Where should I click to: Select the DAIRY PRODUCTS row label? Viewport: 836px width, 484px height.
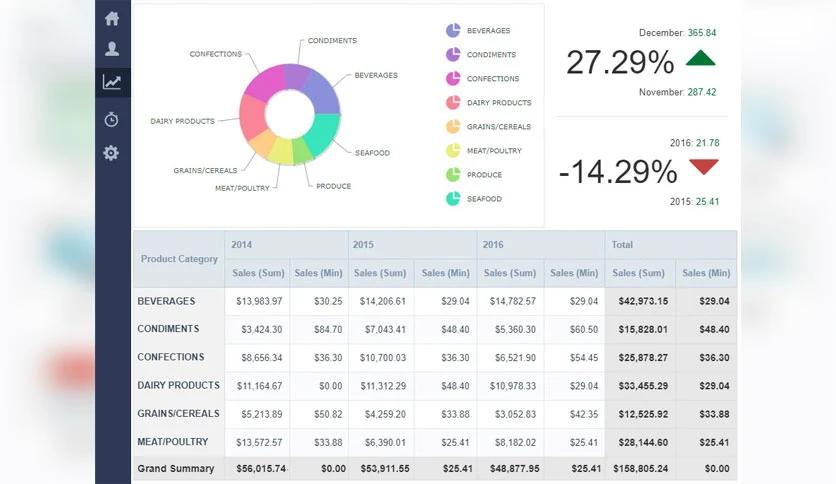[178, 385]
